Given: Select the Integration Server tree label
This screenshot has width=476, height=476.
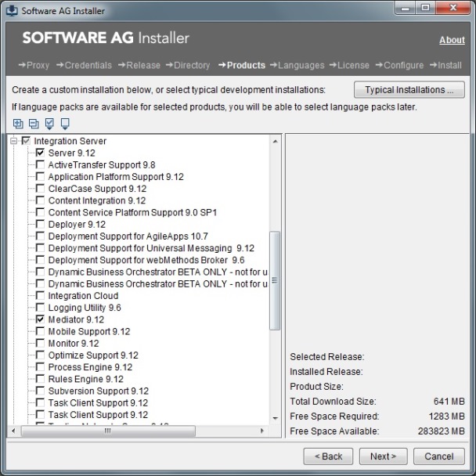Looking at the screenshot, I should click(x=70, y=141).
